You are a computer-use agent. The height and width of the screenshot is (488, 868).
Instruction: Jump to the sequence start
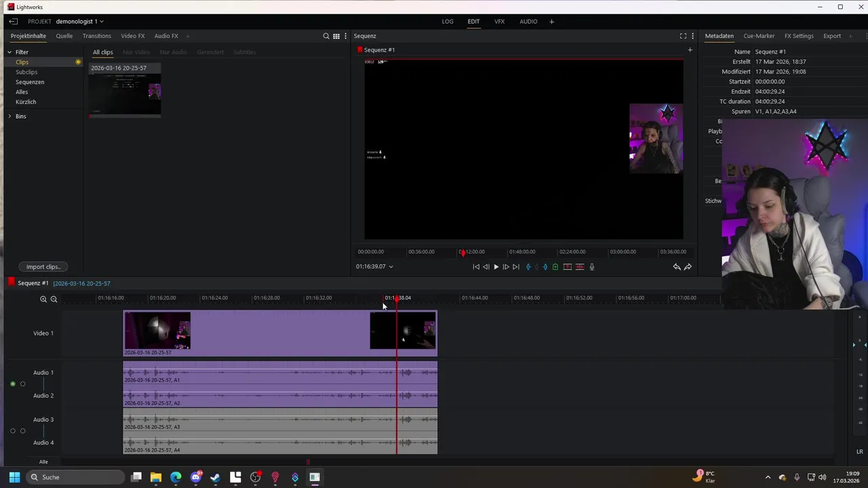click(476, 267)
